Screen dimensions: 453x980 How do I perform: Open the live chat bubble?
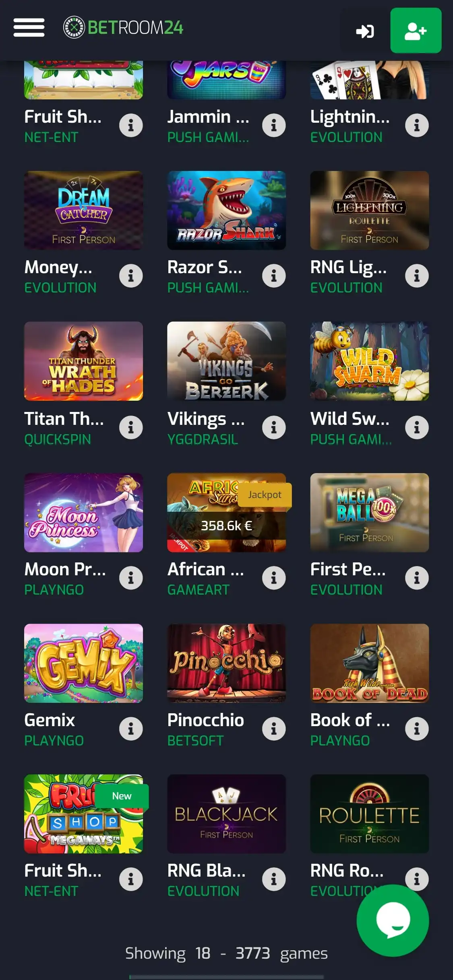(x=393, y=920)
